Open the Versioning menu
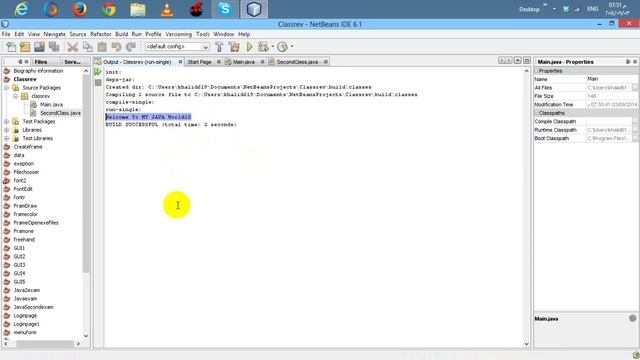The width and height of the screenshot is (640, 360). [178, 34]
